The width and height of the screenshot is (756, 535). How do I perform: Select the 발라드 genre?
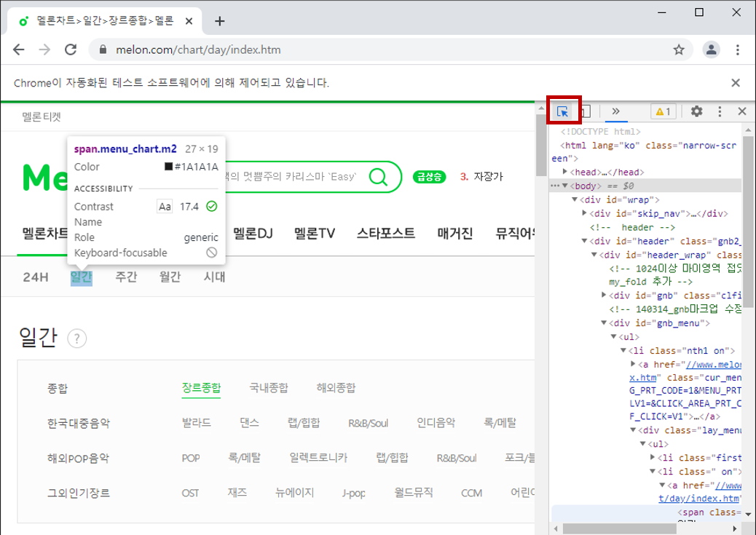pyautogui.click(x=196, y=423)
